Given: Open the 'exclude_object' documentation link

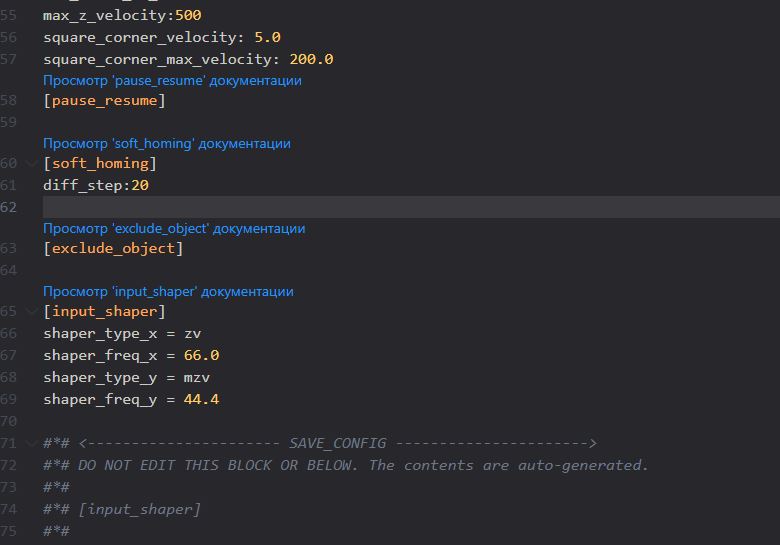Looking at the screenshot, I should click(x=174, y=228).
